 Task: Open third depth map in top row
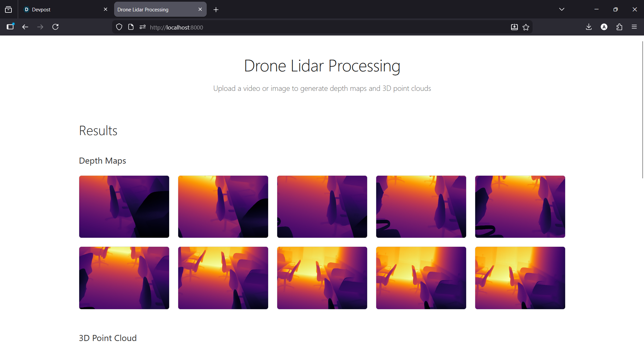[x=322, y=207]
